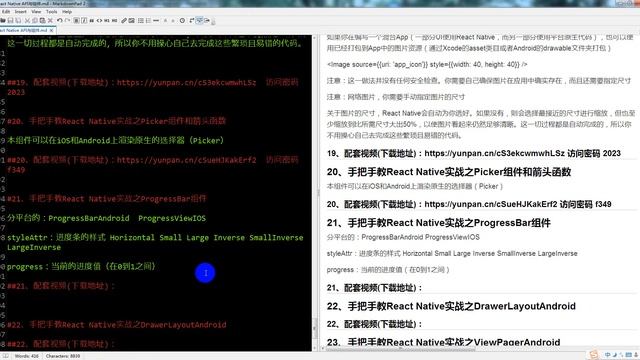
Task: Insert a code block with the <> icon
Action: point(99,20)
